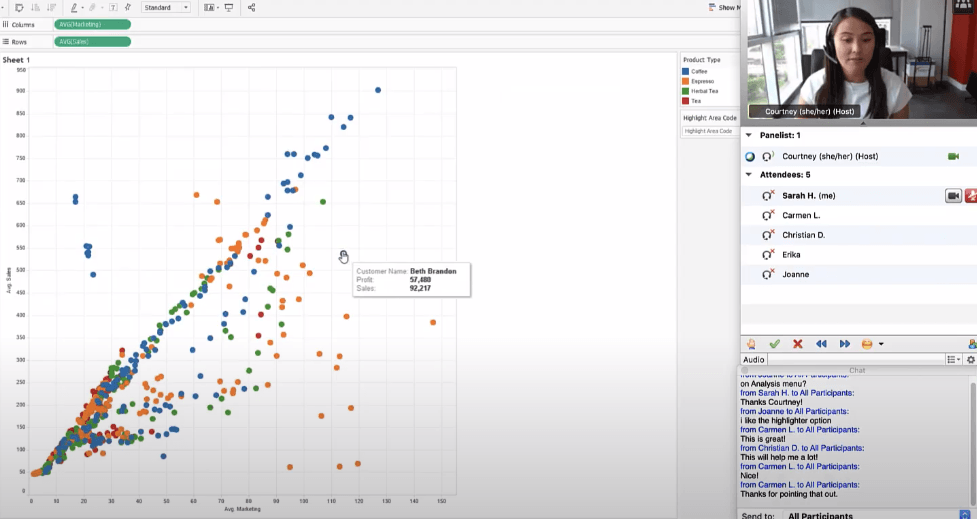Viewport: 977px width, 519px height.
Task: Click Joanne's muted headset icon
Action: point(768,274)
